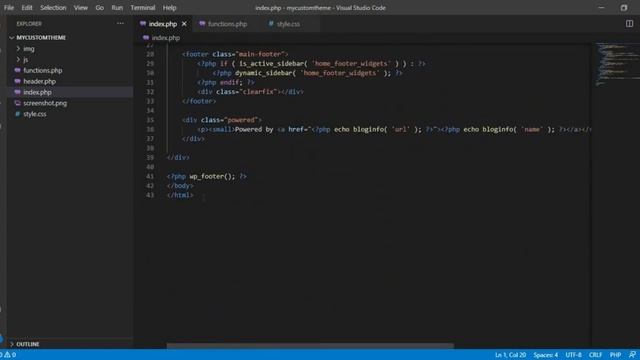640x360 pixels.
Task: Click the horizontal editor scrollbar
Action: click(x=310, y=346)
